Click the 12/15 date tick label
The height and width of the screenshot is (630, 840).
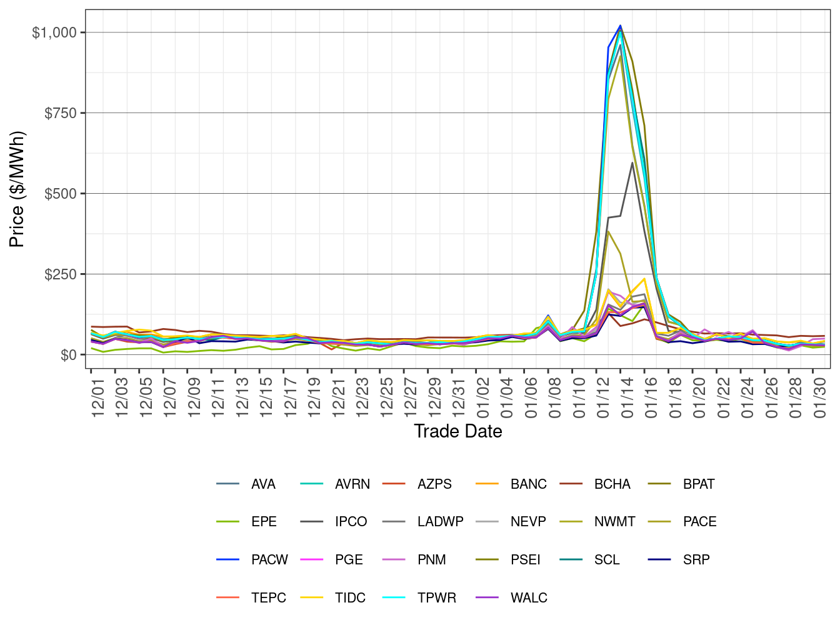coord(266,396)
